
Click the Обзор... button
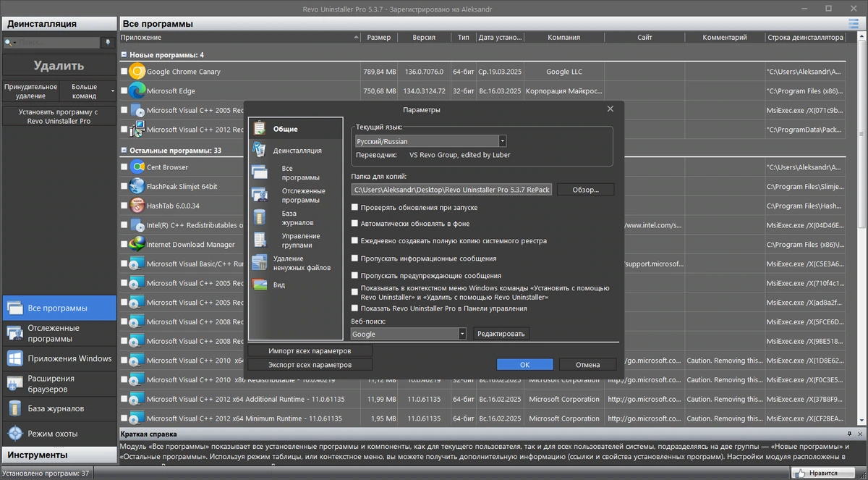[585, 190]
